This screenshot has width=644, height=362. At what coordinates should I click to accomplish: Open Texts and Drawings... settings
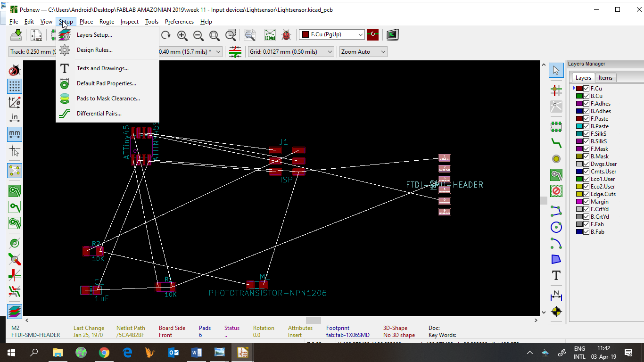(x=103, y=68)
